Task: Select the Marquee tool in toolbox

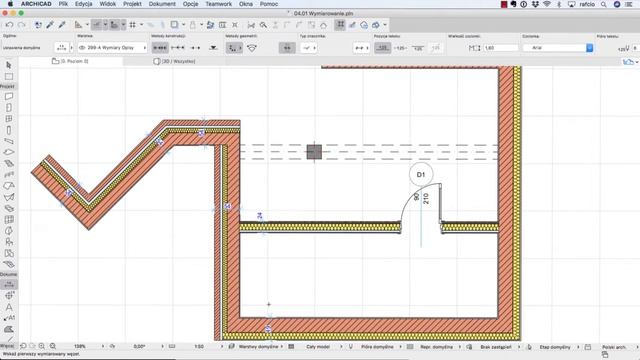Action: 9,76
